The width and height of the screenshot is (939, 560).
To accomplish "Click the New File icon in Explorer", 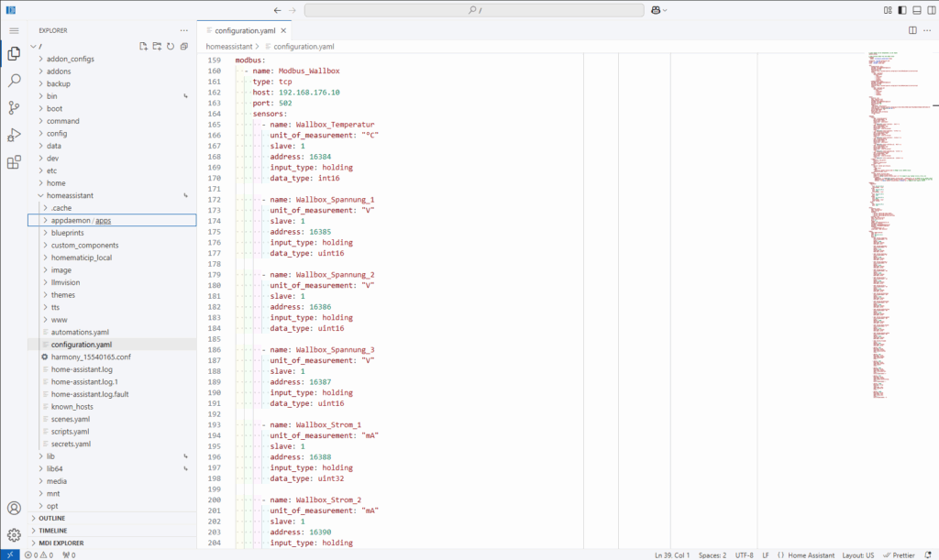I will (x=143, y=46).
